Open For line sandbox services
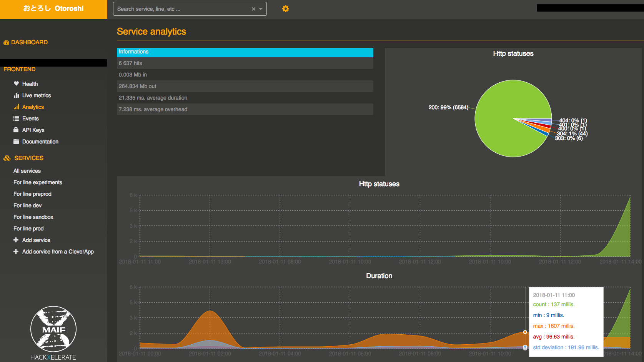 (x=33, y=217)
